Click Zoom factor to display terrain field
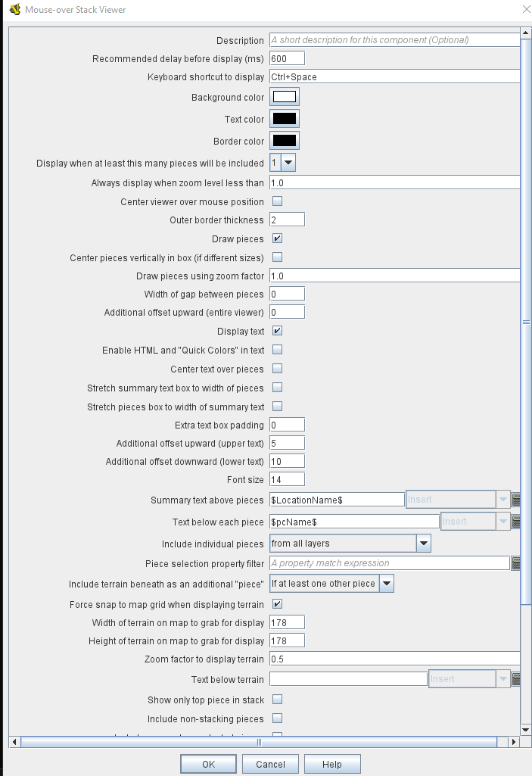Image resolution: width=532 pixels, height=776 pixels. coord(394,659)
